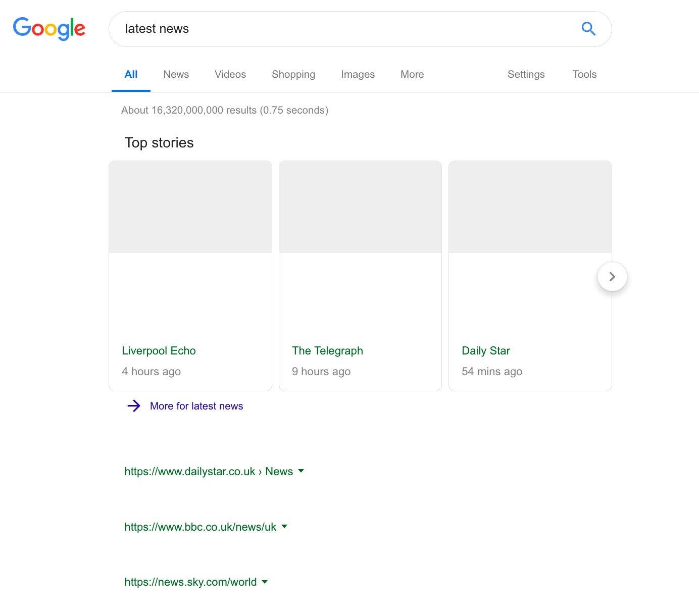Expand dropdown arrow next to bbc.co.uk URL
Screen dimensions: 699x616
(284, 527)
